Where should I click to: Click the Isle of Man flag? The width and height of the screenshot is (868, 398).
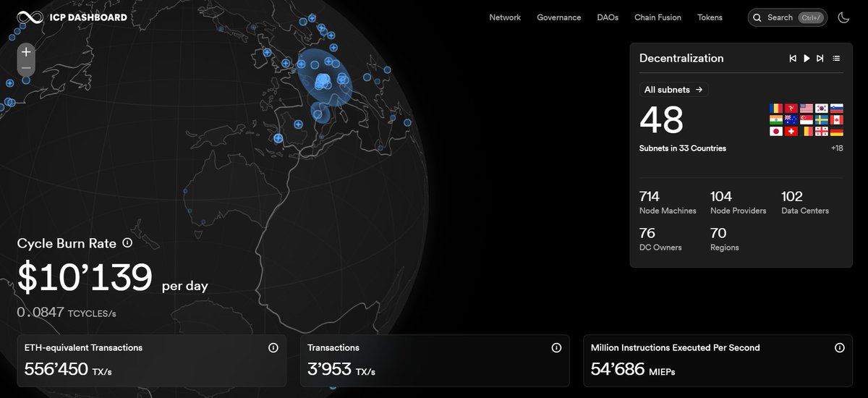tap(791, 109)
